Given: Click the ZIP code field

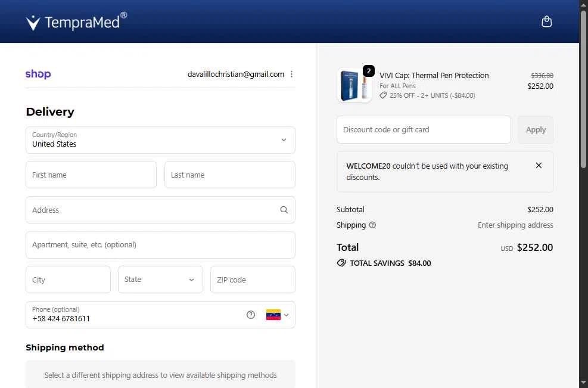Looking at the screenshot, I should (x=253, y=280).
